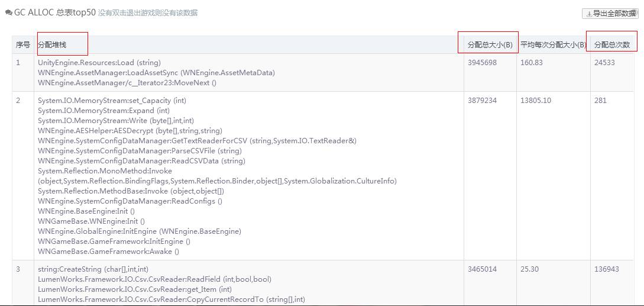This screenshot has width=644, height=306.
Task: Select total size value 3465014
Action: (482, 269)
